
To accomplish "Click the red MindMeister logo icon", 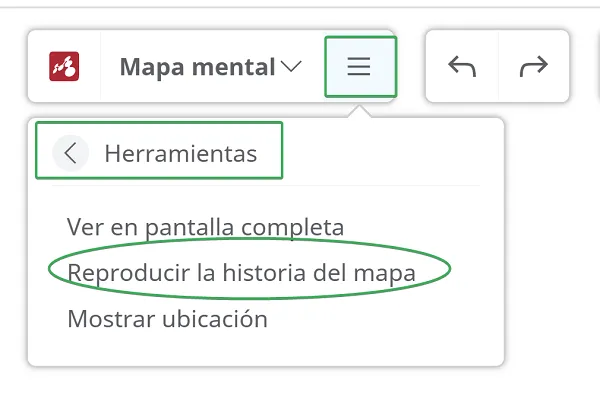I will [x=64, y=66].
